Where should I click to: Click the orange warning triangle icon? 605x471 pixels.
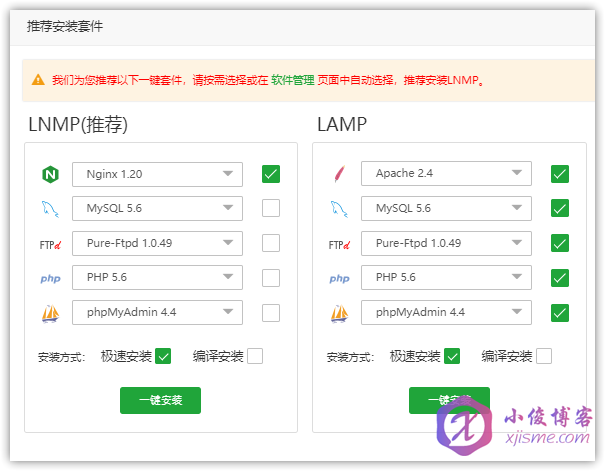(x=38, y=80)
